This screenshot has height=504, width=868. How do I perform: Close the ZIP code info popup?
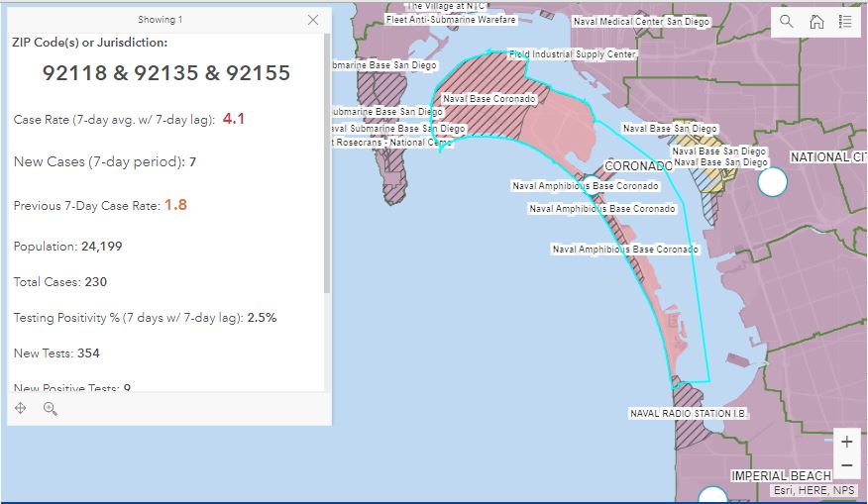coord(313,20)
